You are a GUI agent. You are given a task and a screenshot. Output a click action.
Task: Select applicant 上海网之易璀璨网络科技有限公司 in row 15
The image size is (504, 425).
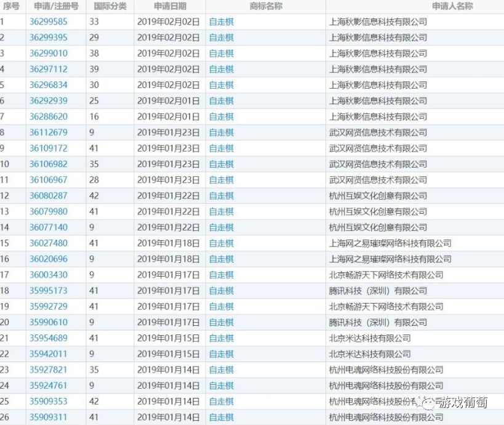[390, 243]
